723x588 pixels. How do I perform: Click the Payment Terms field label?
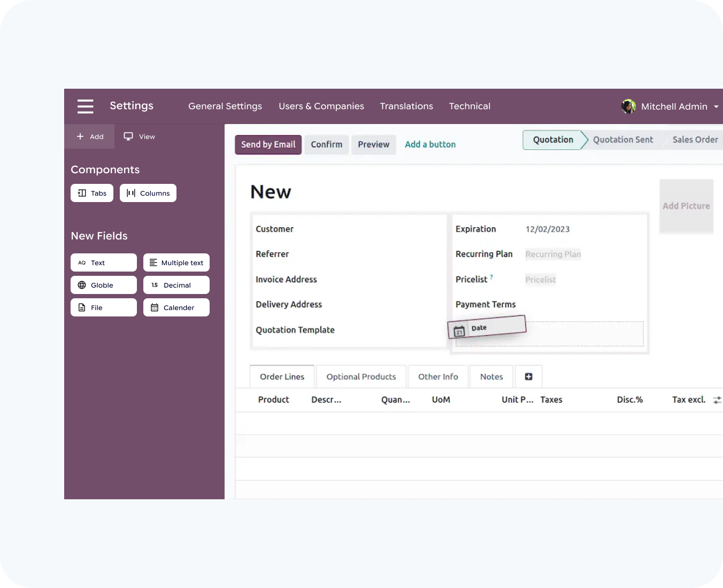[x=486, y=304]
